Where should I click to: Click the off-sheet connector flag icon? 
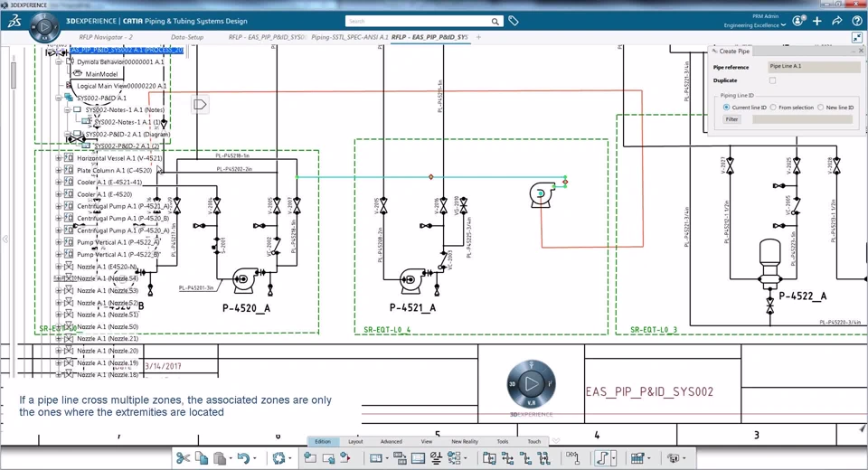tap(200, 104)
